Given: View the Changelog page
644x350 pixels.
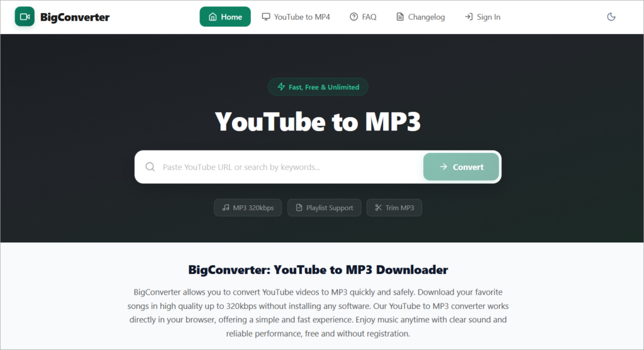Looking at the screenshot, I should point(420,17).
